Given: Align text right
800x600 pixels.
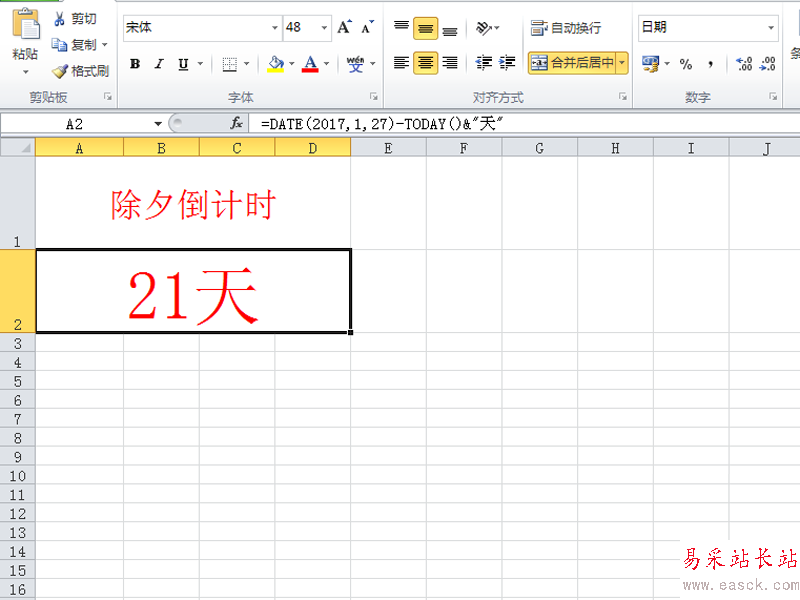Looking at the screenshot, I should tap(449, 63).
